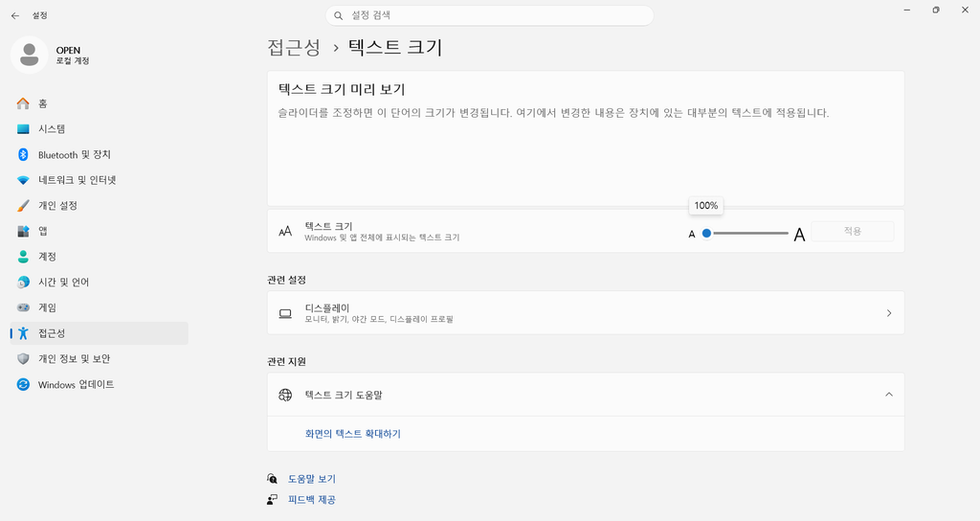Click the 텍스트 크기 미리 보기 heading
980x521 pixels.
pyautogui.click(x=342, y=89)
